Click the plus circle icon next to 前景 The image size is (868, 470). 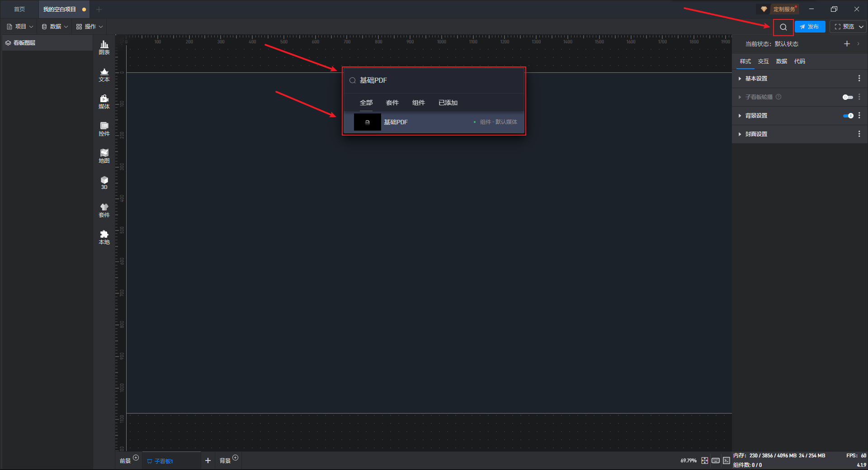click(x=136, y=457)
